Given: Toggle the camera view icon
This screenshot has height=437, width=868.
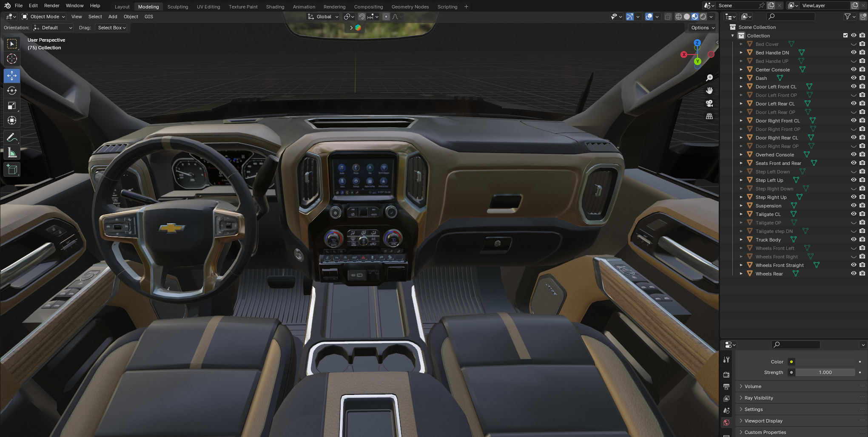Looking at the screenshot, I should pos(709,103).
